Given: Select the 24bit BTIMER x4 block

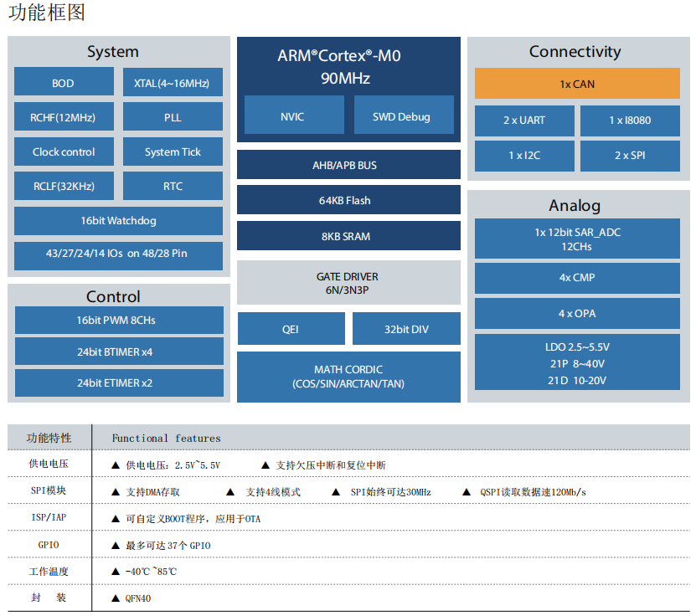Looking at the screenshot, I should (119, 352).
